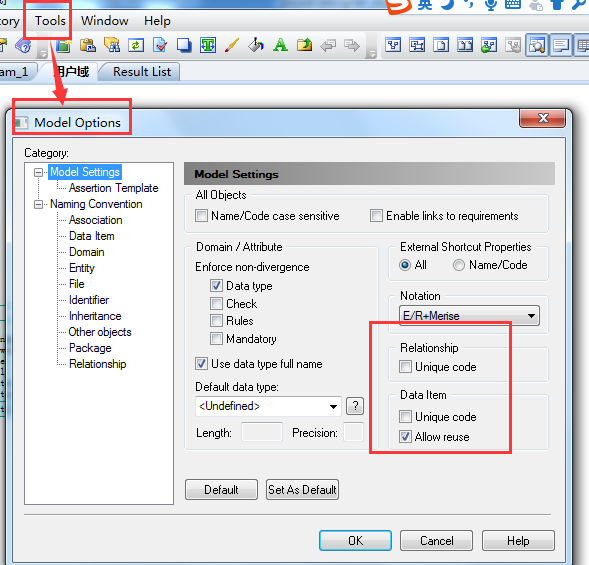Image resolution: width=589 pixels, height=565 pixels.
Task: Click the crescent moon icon in the input bar
Action: [x=448, y=4]
